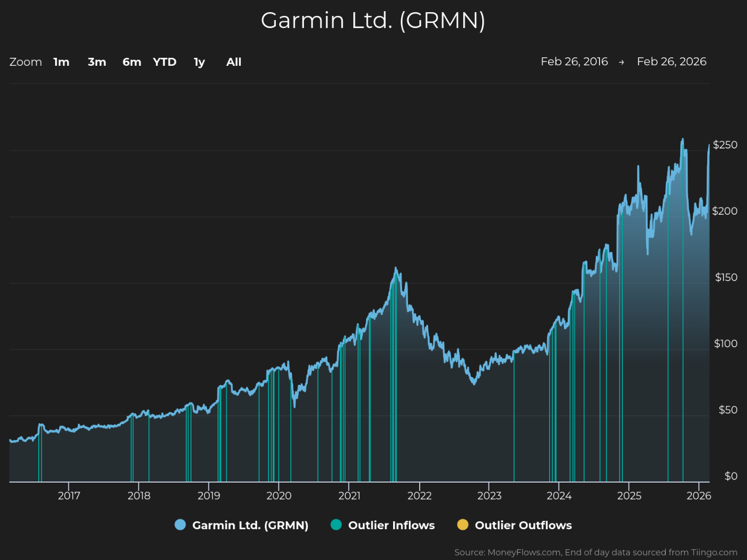The width and height of the screenshot is (747, 560).
Task: Click the blue GRMN legend dot
Action: 180,525
